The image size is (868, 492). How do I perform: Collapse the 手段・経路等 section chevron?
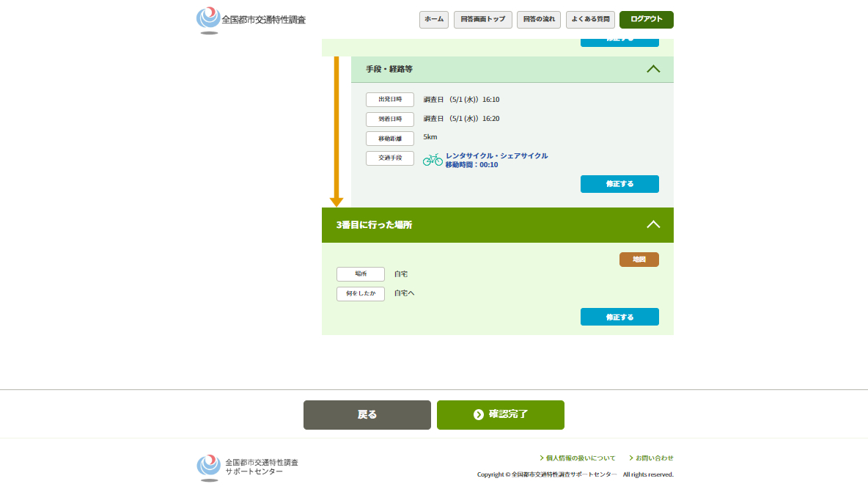pos(653,69)
